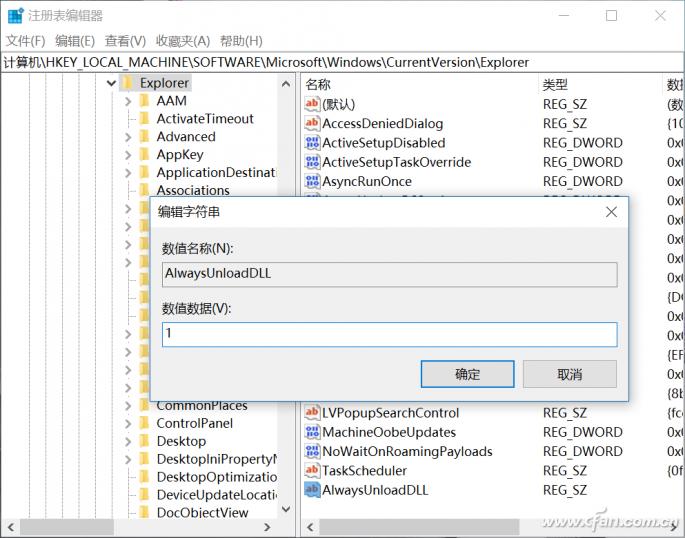
Task: Click the tree pane scroll down arrow
Action: pos(286,509)
